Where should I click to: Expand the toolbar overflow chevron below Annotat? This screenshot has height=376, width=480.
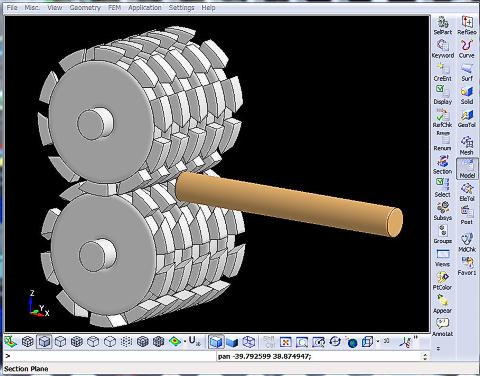[x=438, y=349]
